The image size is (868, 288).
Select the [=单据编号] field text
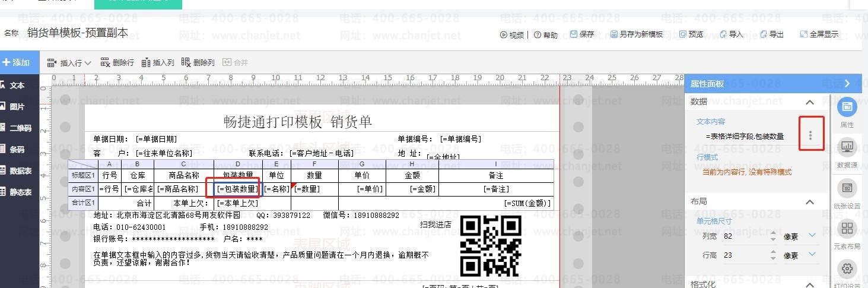coord(461,139)
